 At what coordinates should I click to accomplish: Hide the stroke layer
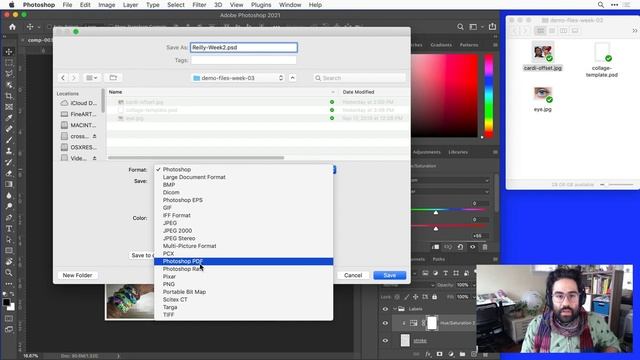point(385,340)
